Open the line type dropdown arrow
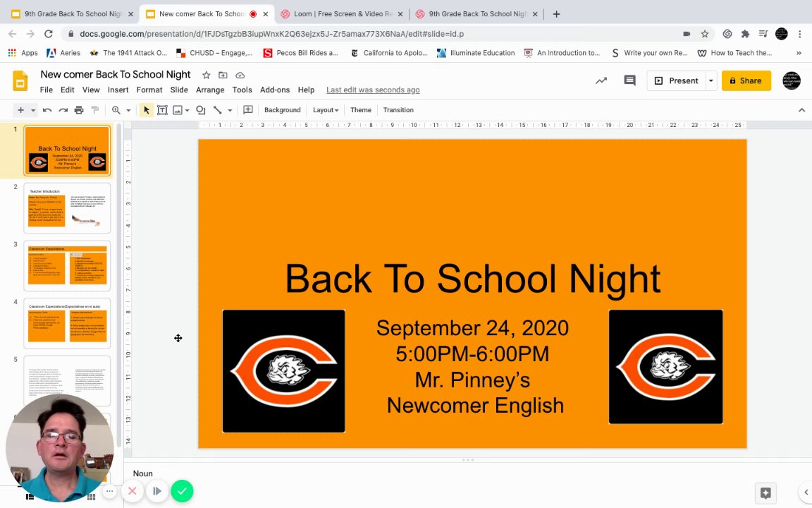 coord(230,110)
